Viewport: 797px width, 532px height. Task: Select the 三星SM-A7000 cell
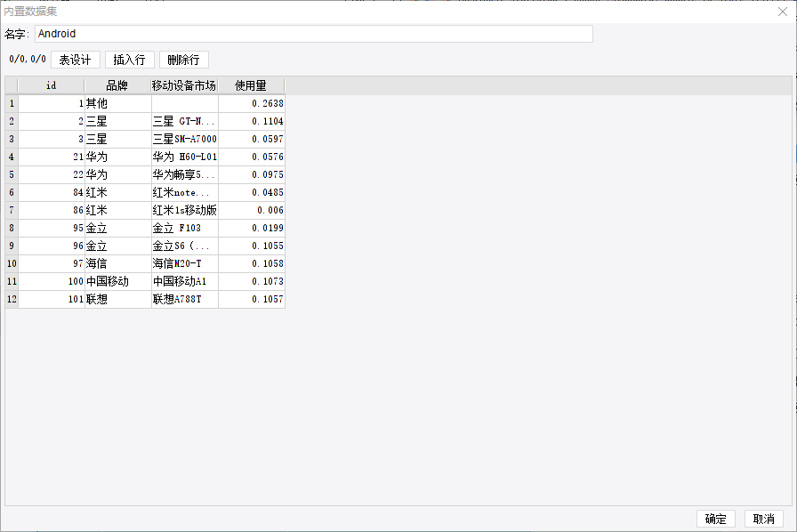185,139
